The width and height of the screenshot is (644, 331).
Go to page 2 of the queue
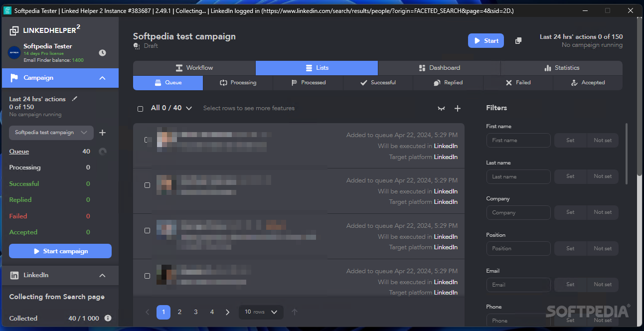(x=179, y=312)
